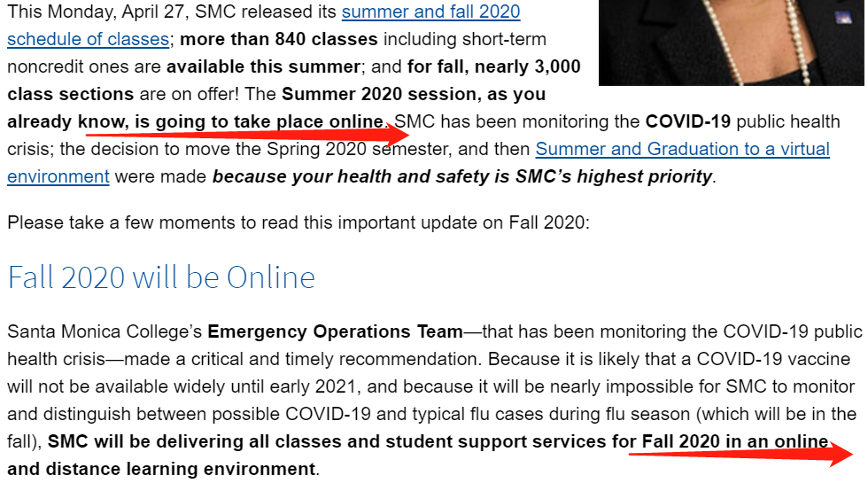The height and width of the screenshot is (491, 868).
Task: Open the summer and fall 2020 schedule link
Action: (430, 13)
